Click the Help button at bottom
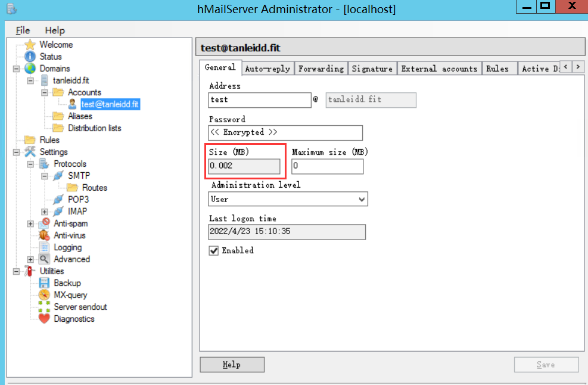This screenshot has width=588, height=385. click(232, 364)
